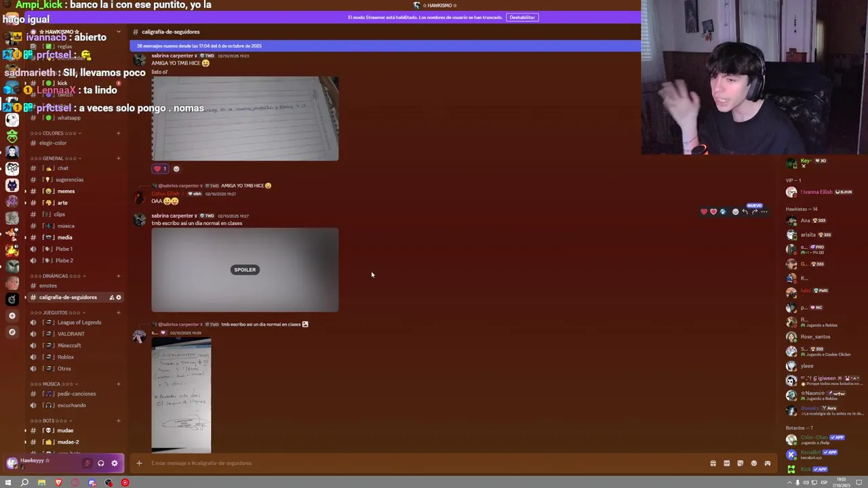
Task: Open Rose_santos member profile
Action: click(825, 337)
